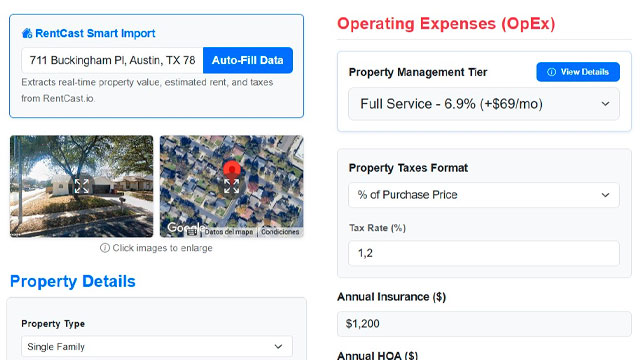The image size is (640, 360).
Task: Click the Datos del mapa link
Action: tap(229, 232)
